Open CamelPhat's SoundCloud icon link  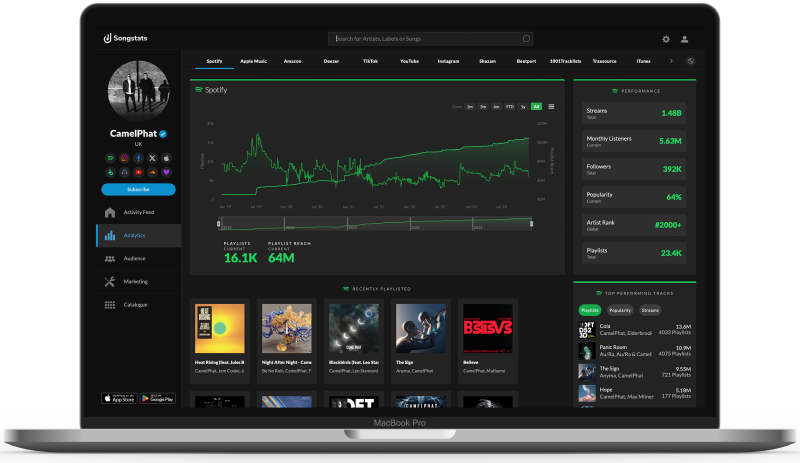pyautogui.click(x=152, y=173)
